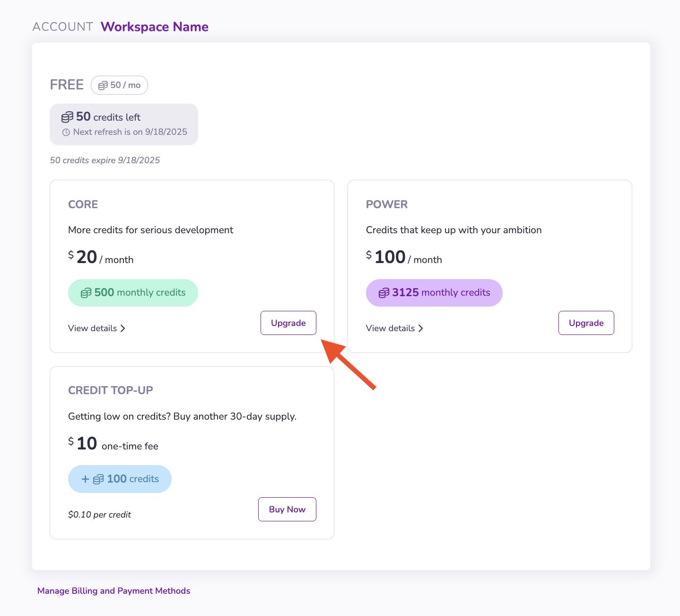Click the Workspace Name heading
680x616 pixels.
[x=154, y=27]
